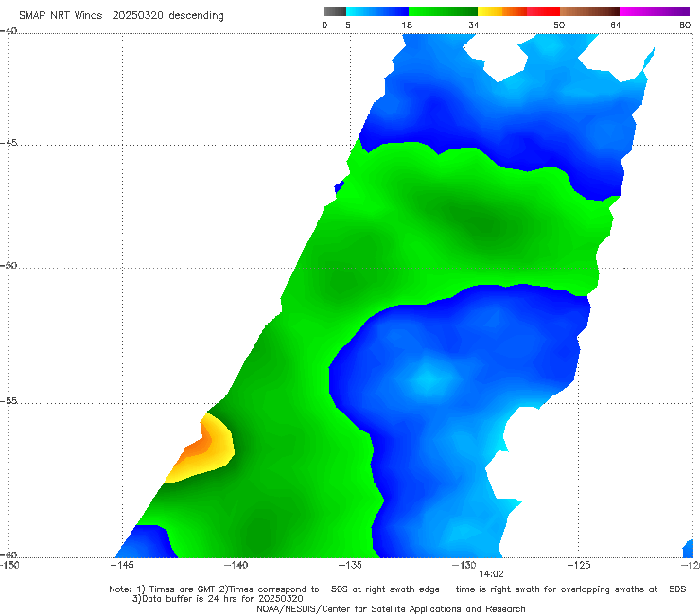Image resolution: width=700 pixels, height=615 pixels.
Task: Click the color bar label '18'
Action: (407, 25)
